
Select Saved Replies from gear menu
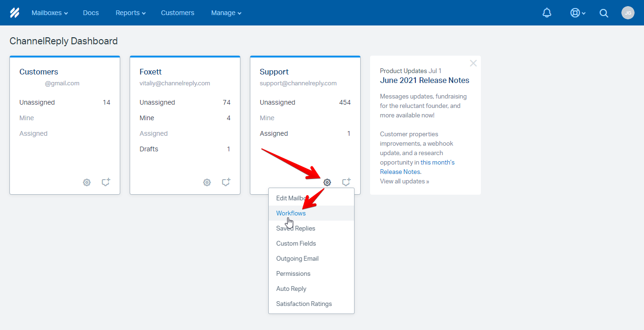pyautogui.click(x=311, y=228)
